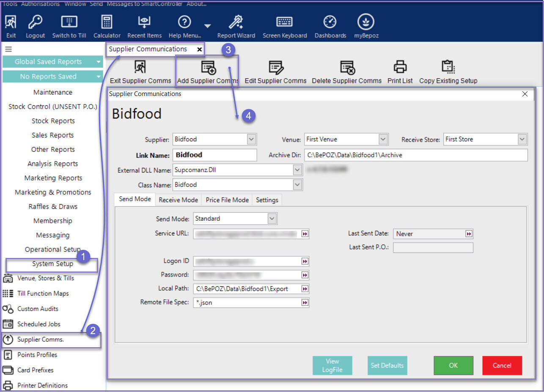Open the Venue dropdown
544x392 pixels.
point(383,139)
